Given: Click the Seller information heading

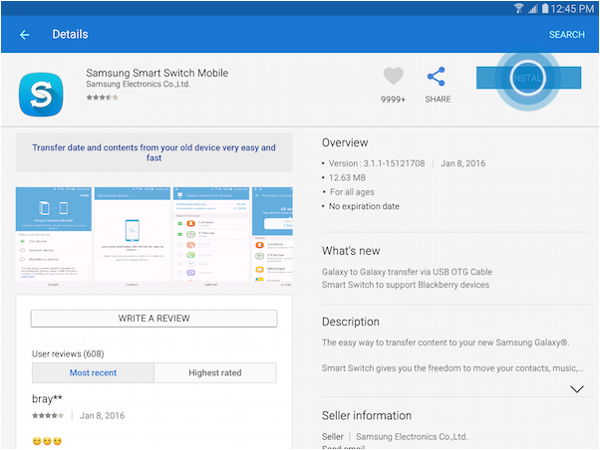Looking at the screenshot, I should [x=367, y=416].
